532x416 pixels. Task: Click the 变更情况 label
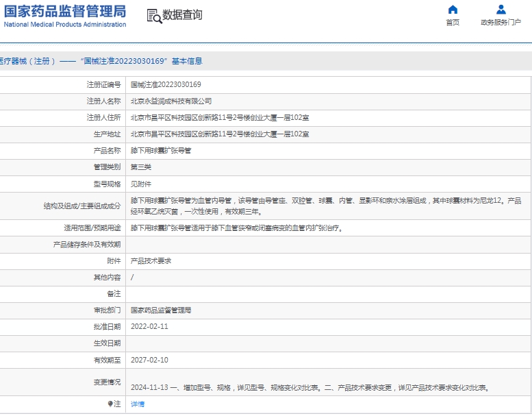click(107, 382)
